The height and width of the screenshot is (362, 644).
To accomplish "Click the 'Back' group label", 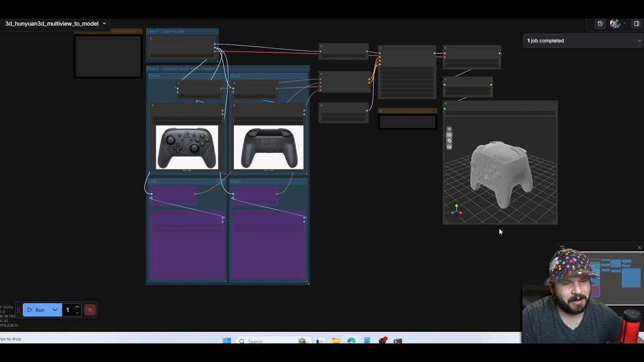I will [235, 76].
